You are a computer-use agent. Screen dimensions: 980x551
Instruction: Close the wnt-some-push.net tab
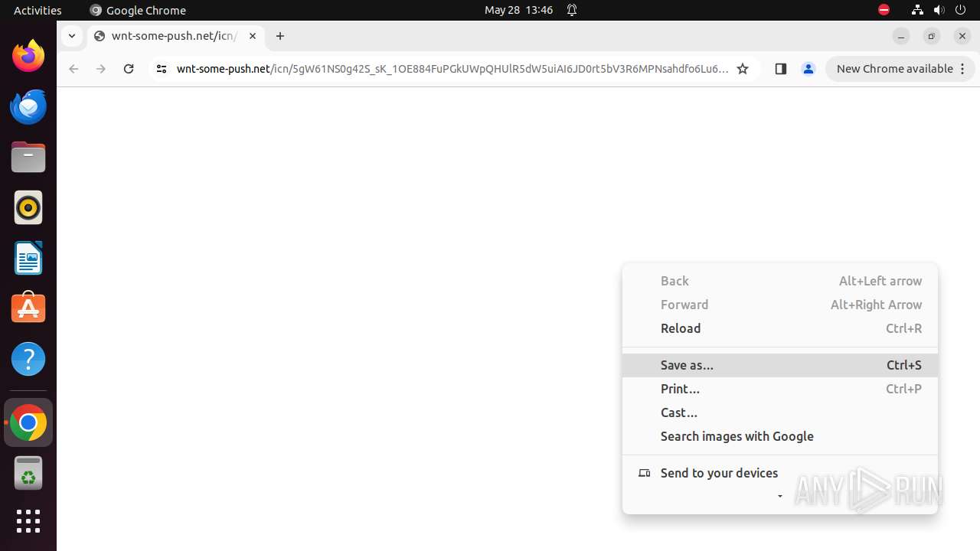pos(253,36)
